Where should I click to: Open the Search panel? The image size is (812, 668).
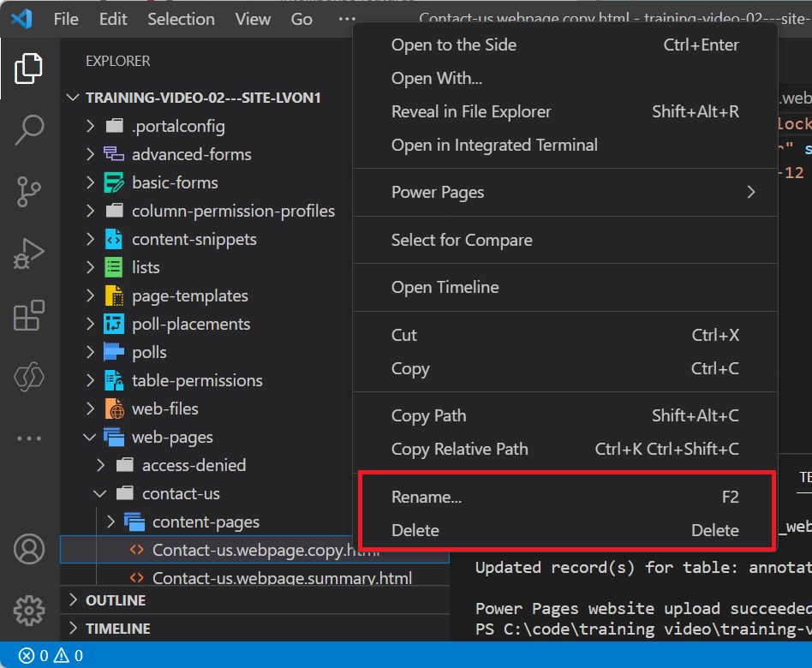point(29,129)
